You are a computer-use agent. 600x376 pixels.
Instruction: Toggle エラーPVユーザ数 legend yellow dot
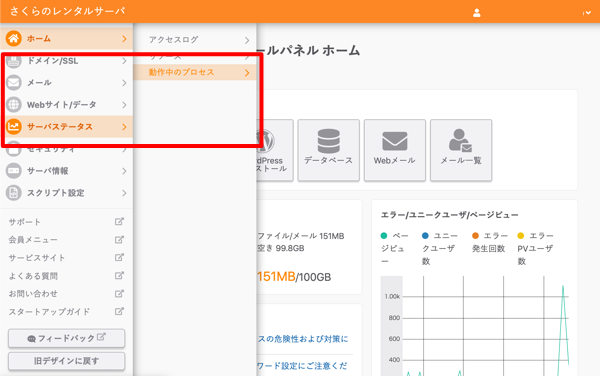click(521, 236)
